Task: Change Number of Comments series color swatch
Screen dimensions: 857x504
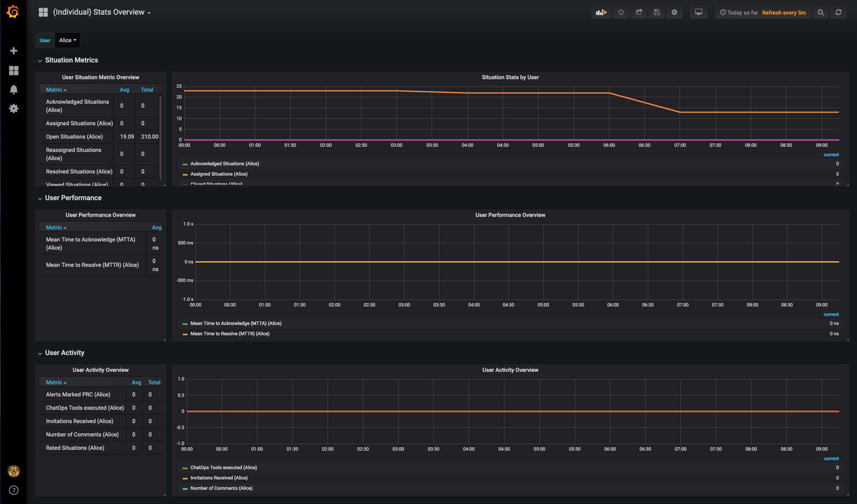Action: [x=185, y=489]
